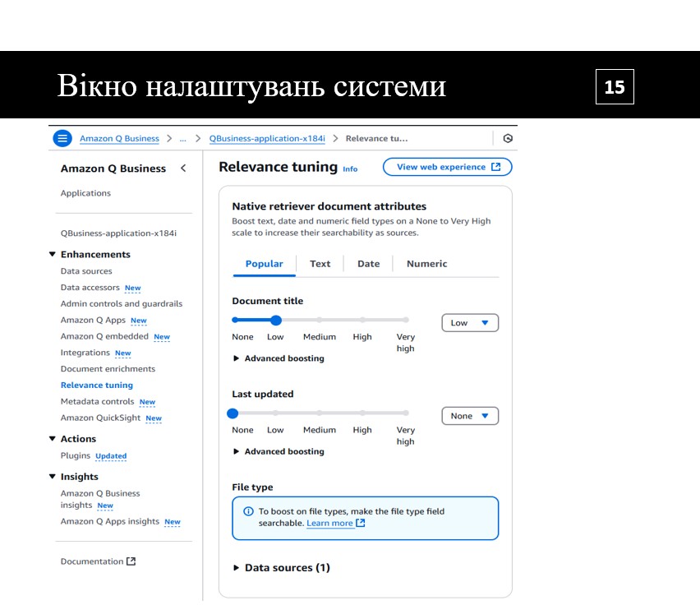Open Last updated boost level dropdown

point(470,416)
